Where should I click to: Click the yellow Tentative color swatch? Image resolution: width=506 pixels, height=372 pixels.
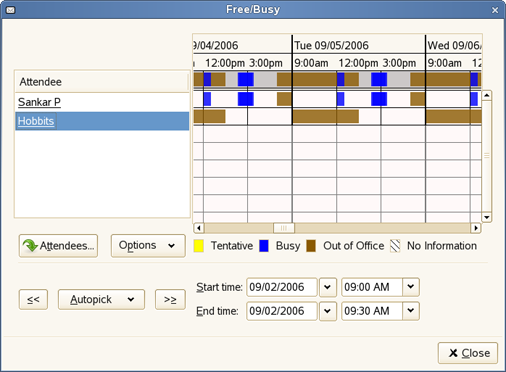199,246
